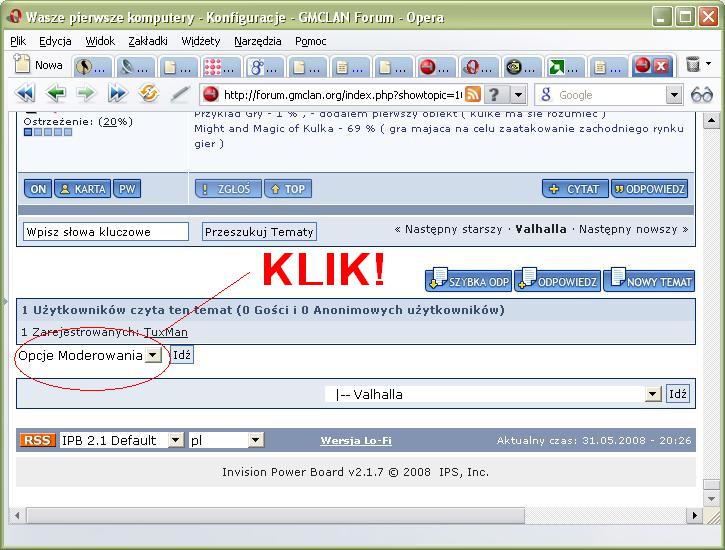725x550 pixels.
Task: Open the Narzędzia menu
Action: pos(258,41)
